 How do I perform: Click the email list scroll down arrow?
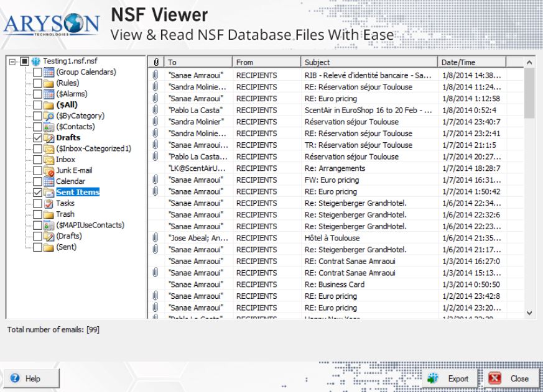point(529,312)
